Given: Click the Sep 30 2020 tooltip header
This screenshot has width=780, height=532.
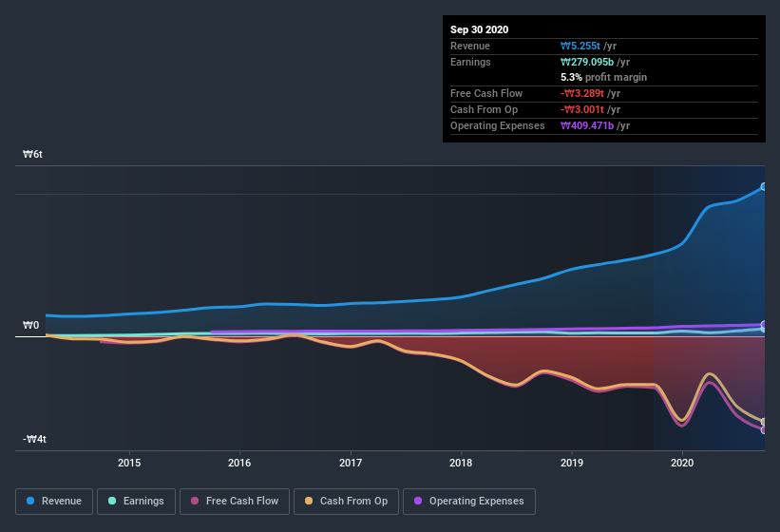Looking at the screenshot, I should [480, 29].
